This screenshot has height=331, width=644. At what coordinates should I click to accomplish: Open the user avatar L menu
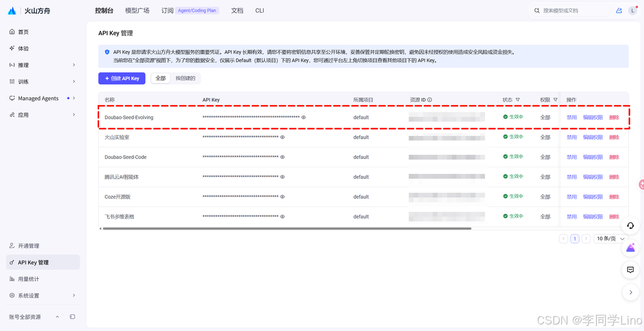tap(632, 11)
